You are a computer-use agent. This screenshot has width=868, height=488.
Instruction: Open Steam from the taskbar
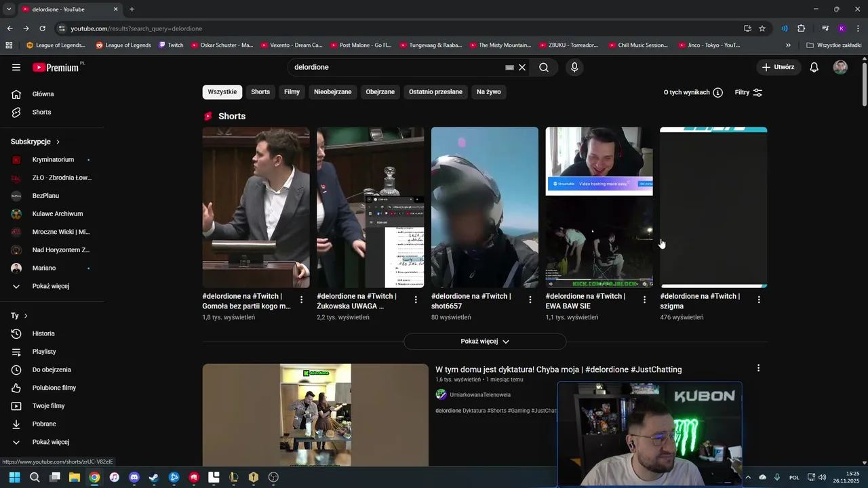tap(154, 477)
